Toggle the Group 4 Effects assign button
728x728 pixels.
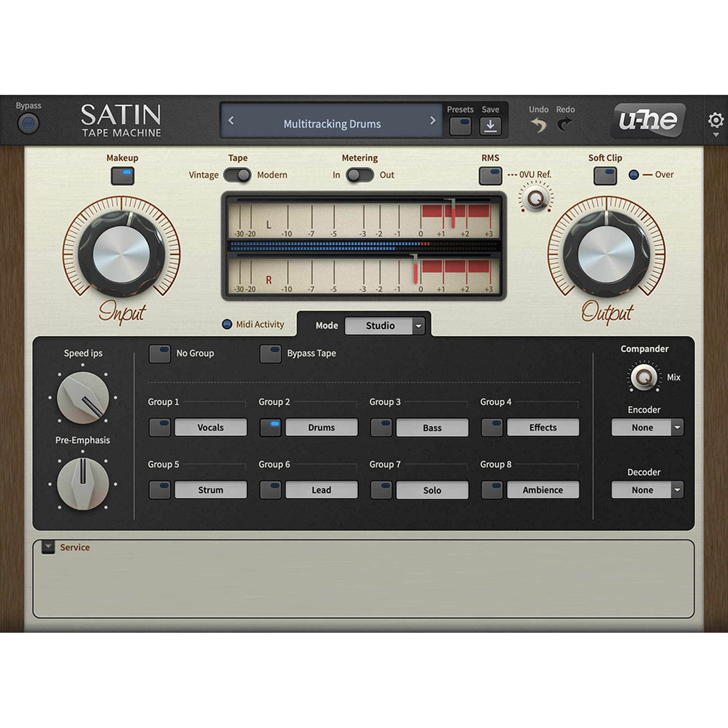pos(492,427)
